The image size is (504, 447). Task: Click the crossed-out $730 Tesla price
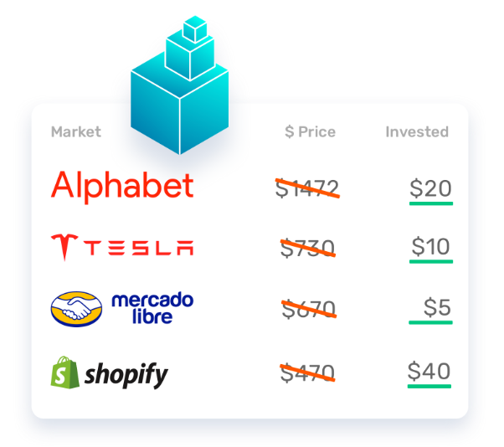tap(307, 248)
